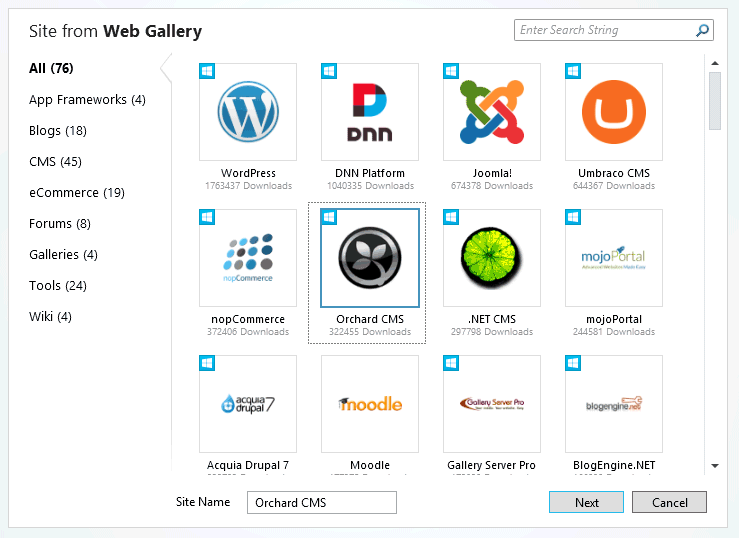Select the nopCommerce logo tile

point(248,258)
